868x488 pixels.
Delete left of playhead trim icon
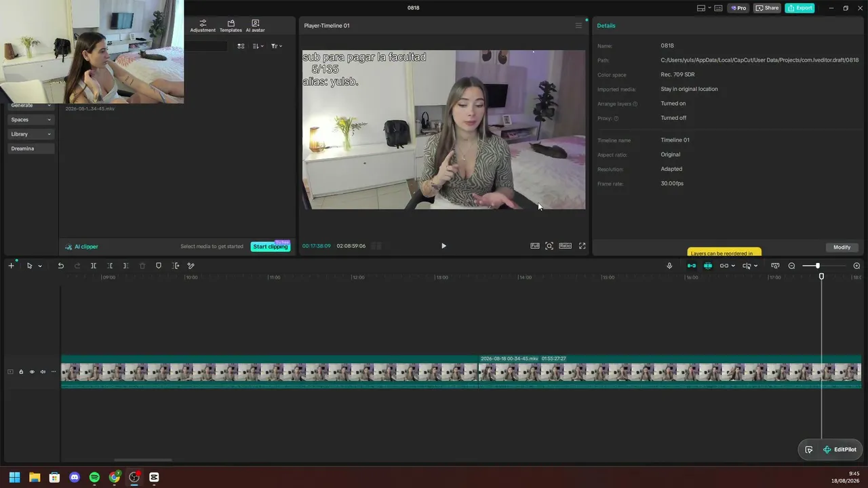[x=110, y=266]
